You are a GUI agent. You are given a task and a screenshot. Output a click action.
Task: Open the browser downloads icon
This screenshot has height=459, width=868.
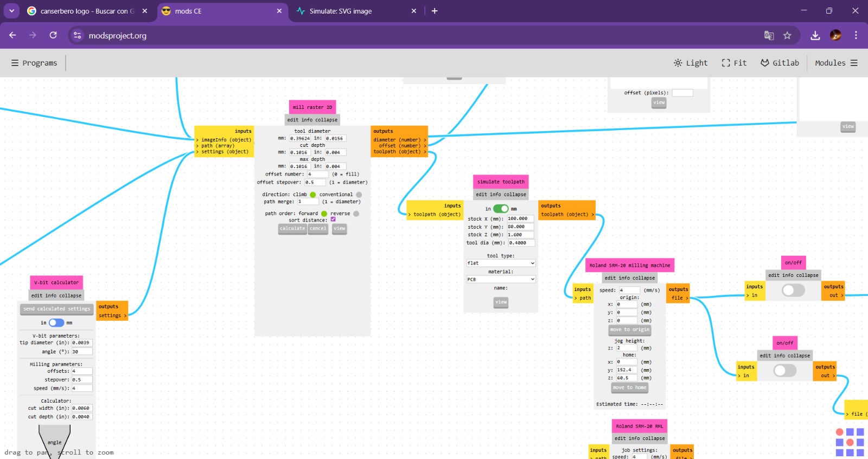coord(815,35)
